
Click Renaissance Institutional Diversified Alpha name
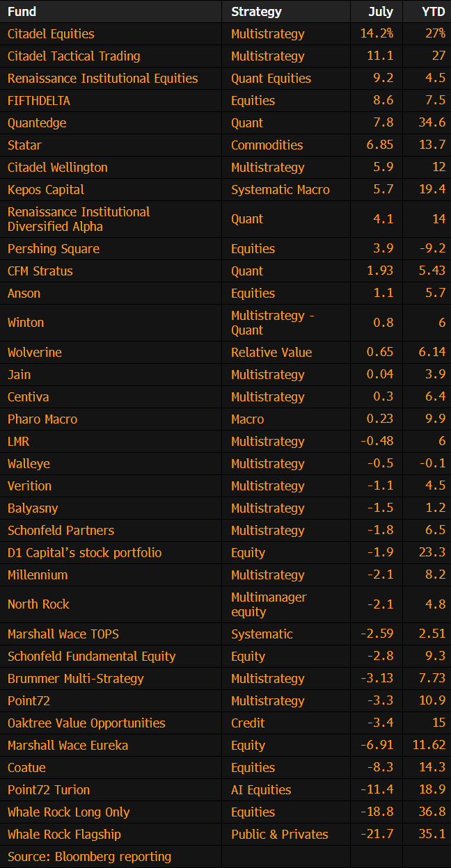tap(79, 219)
